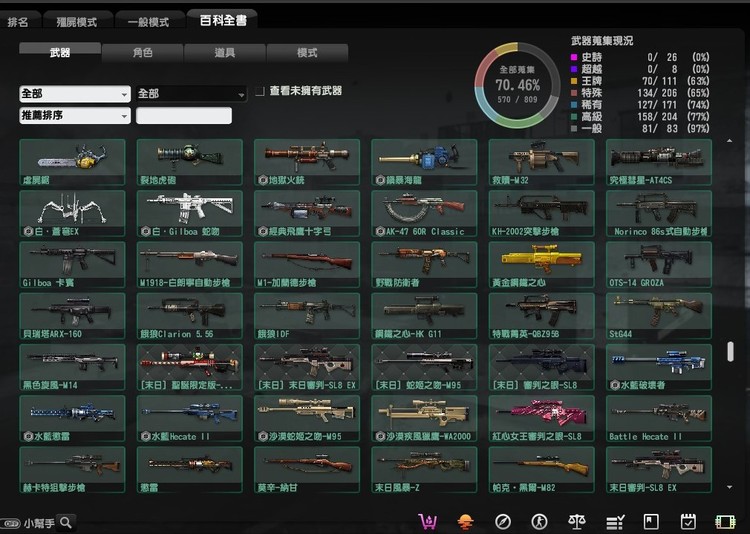Image resolution: width=750 pixels, height=534 pixels.
Task: Click the scrollbar down arrow
Action: tap(729, 487)
